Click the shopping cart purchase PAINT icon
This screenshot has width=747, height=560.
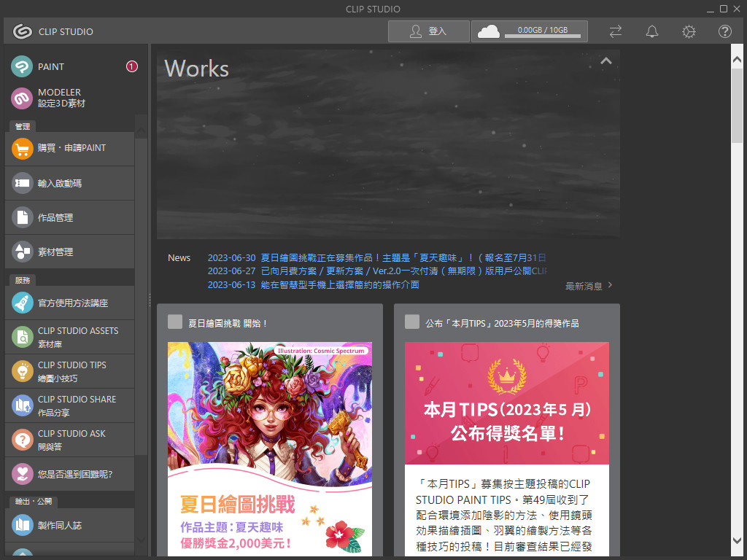click(22, 149)
